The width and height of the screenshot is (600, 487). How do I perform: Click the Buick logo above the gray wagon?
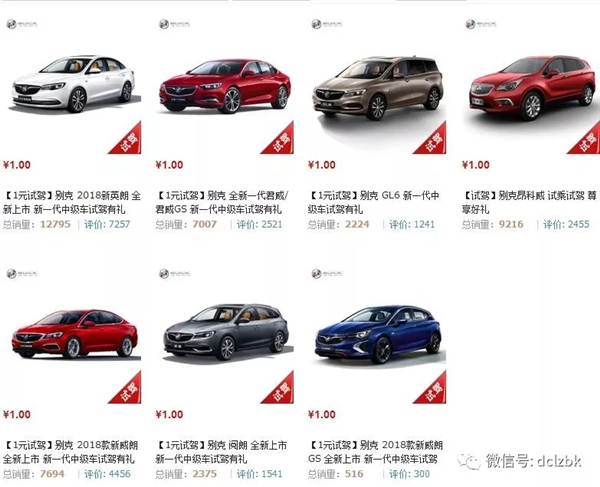pos(174,274)
